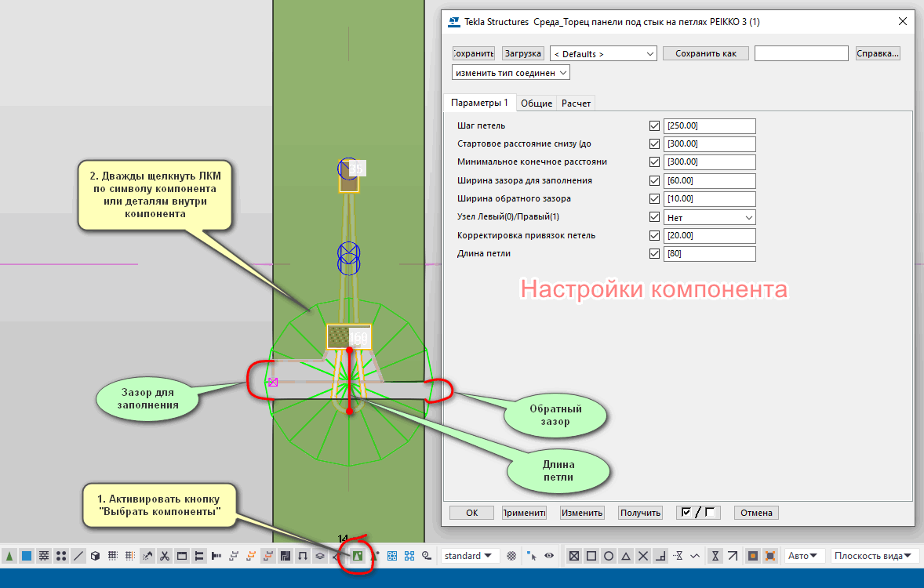Click the 'Отмена' button
The width and height of the screenshot is (924, 588).
coord(757,513)
